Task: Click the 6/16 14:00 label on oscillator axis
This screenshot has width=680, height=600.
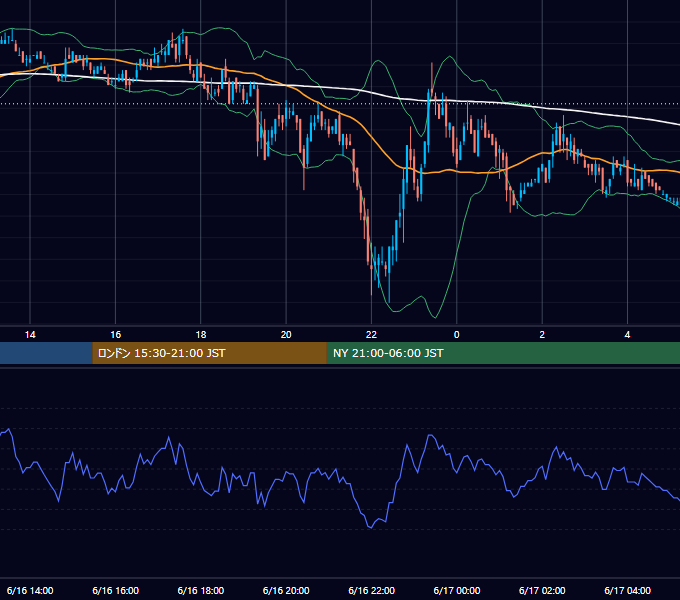Action: tap(30, 590)
